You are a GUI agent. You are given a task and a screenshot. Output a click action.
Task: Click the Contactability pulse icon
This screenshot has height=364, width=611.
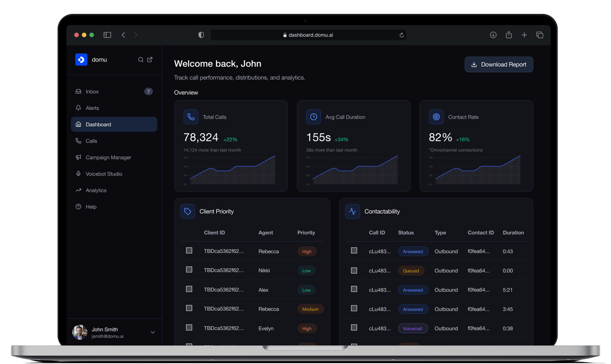coord(352,211)
